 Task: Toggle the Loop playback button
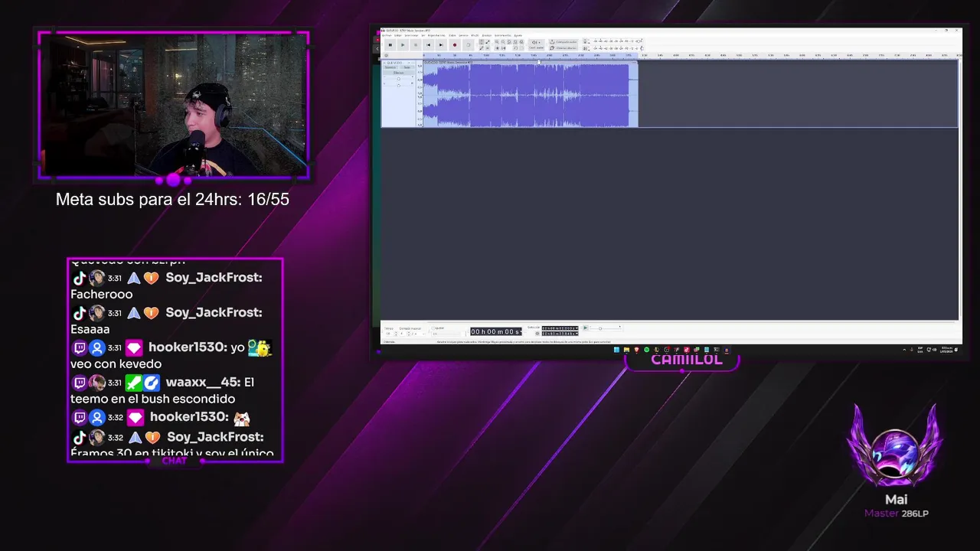click(x=469, y=45)
